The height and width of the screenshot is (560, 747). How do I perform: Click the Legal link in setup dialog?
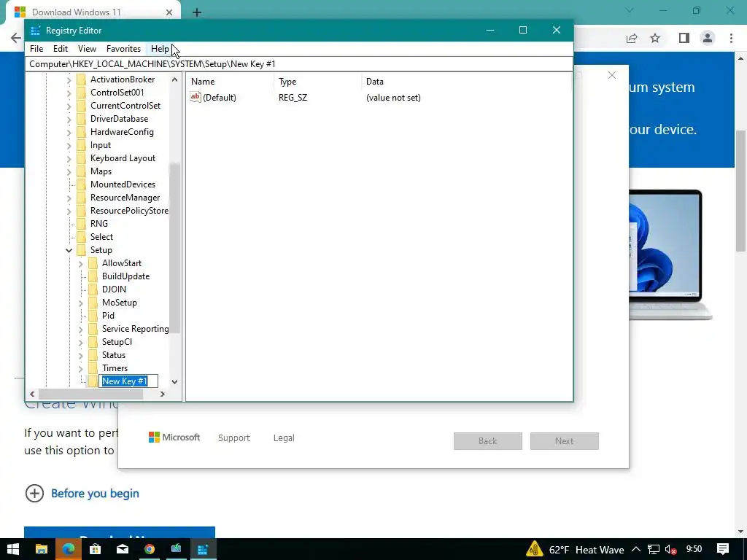coord(284,438)
